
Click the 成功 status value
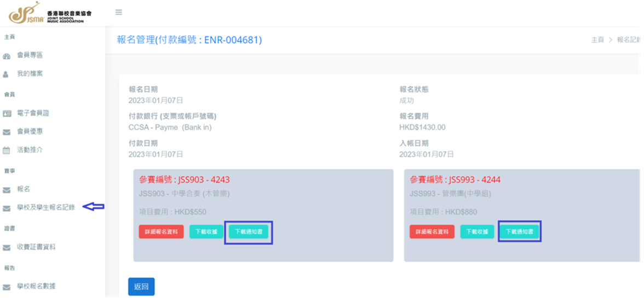pos(406,101)
